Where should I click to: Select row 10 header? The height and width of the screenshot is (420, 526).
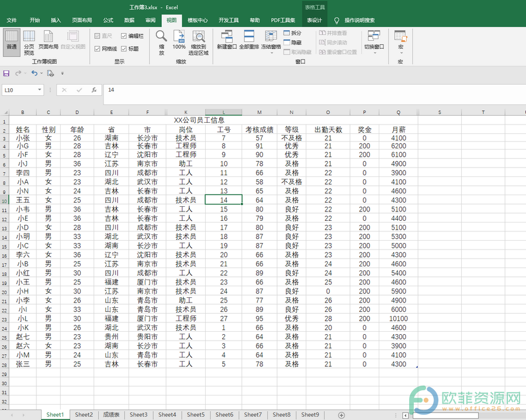pos(4,200)
